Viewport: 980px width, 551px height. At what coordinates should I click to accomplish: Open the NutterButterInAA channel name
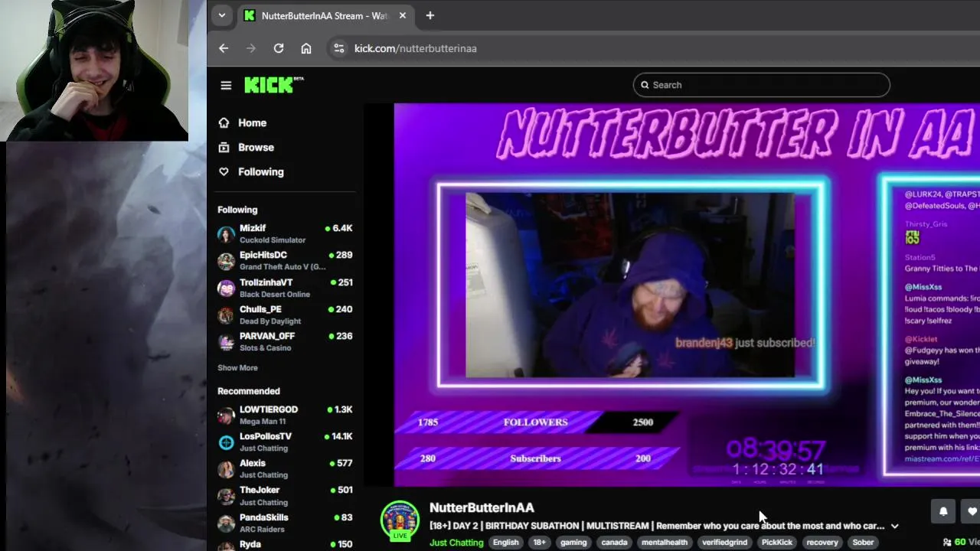click(x=482, y=507)
